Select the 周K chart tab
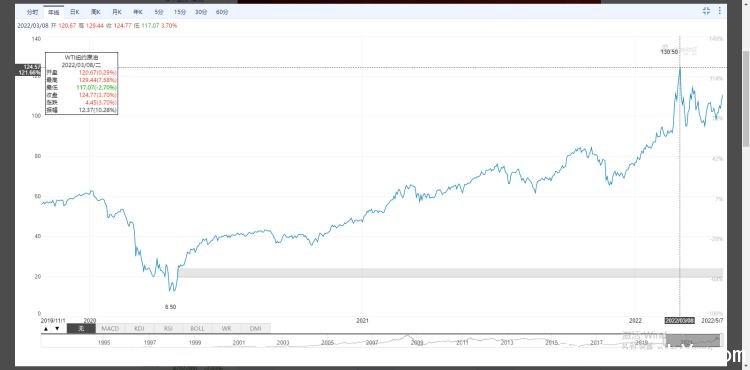Screen dimensions: 750x370 tap(96, 12)
